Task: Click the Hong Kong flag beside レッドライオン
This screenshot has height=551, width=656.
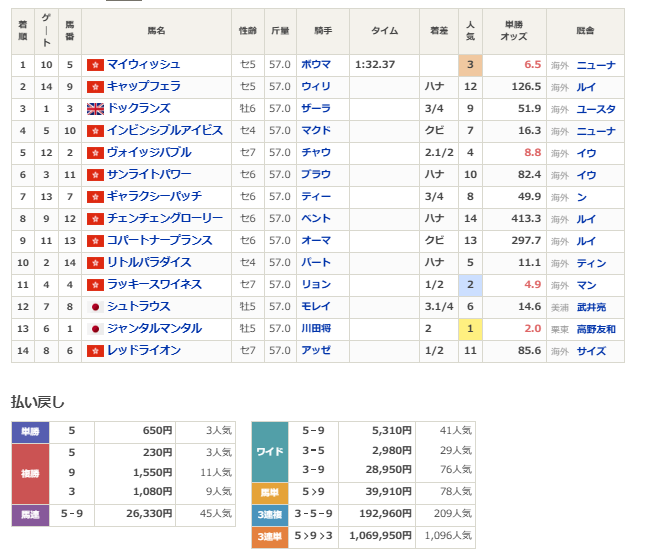Action: [x=96, y=351]
